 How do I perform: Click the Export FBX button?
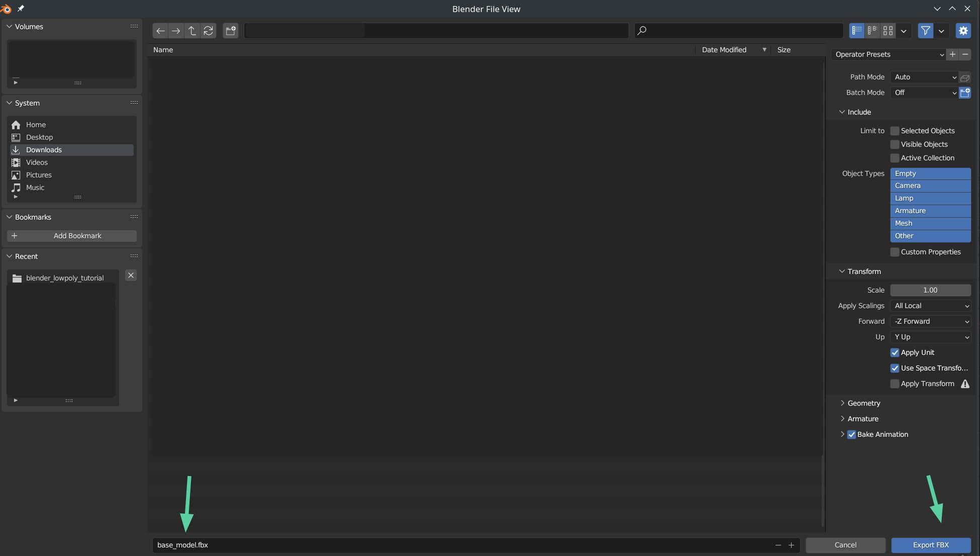(x=931, y=545)
